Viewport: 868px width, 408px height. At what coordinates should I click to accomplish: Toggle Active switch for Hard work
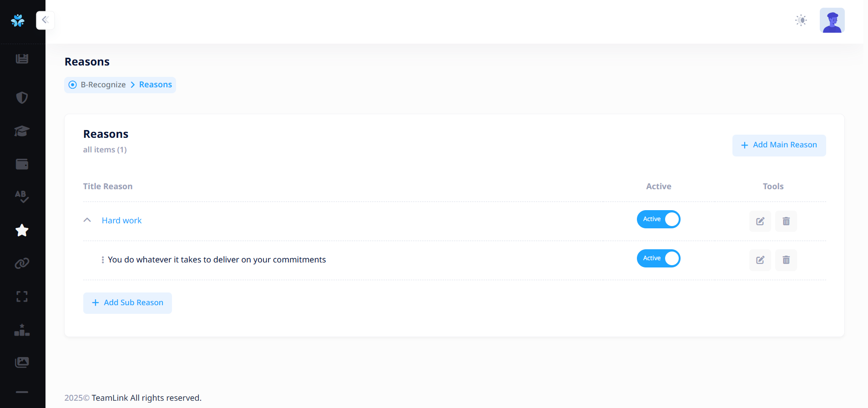click(658, 219)
